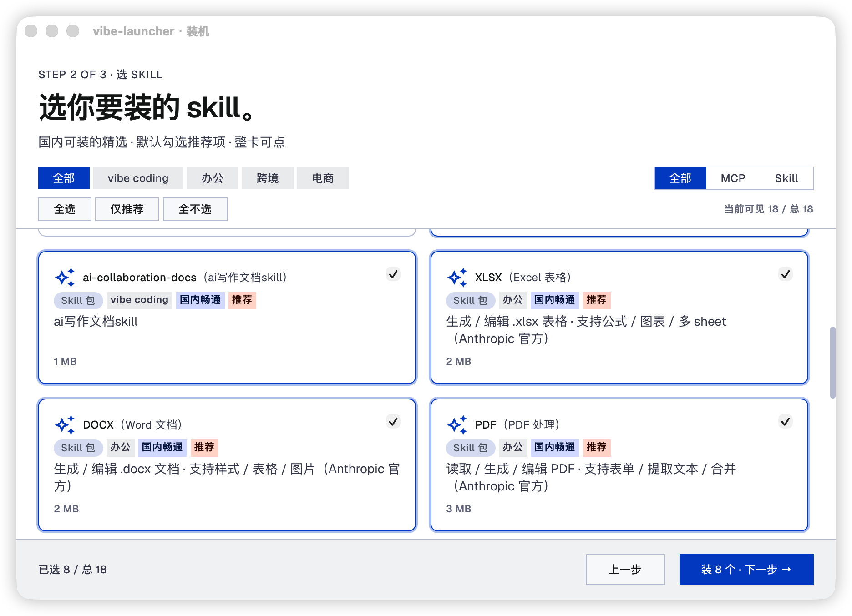
Task: Click the ai-collaboration-docs card title
Action: pos(185,278)
